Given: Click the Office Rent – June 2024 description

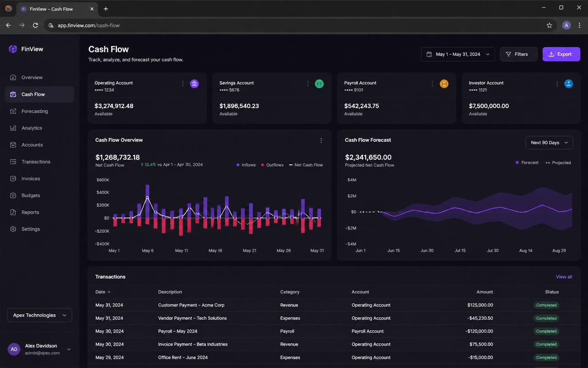Looking at the screenshot, I should [x=183, y=357].
